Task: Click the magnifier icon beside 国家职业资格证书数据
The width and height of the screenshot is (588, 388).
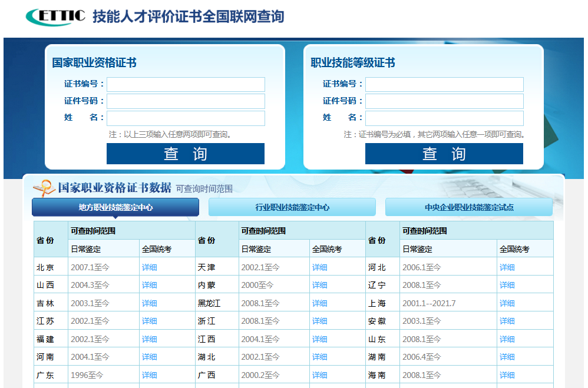Action: click(x=44, y=188)
